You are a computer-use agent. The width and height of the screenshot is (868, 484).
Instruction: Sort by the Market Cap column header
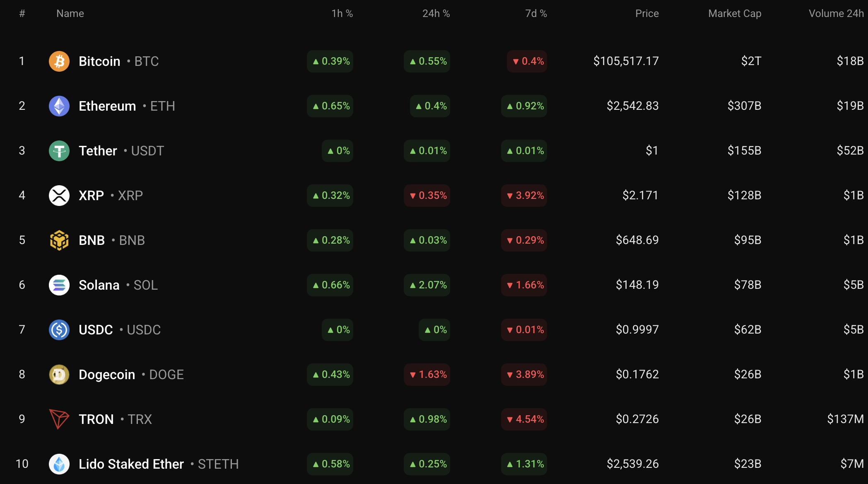point(735,14)
